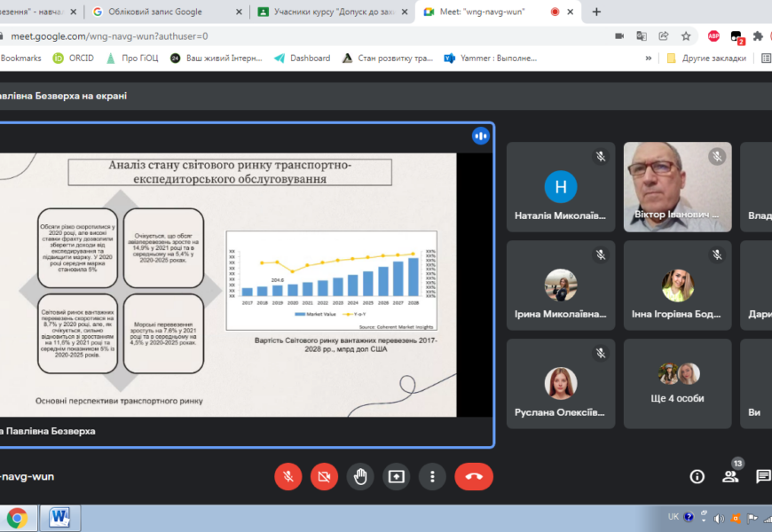Image resolution: width=772 pixels, height=532 pixels.
Task: Expand the hidden bookmarks chevron
Action: pos(649,58)
